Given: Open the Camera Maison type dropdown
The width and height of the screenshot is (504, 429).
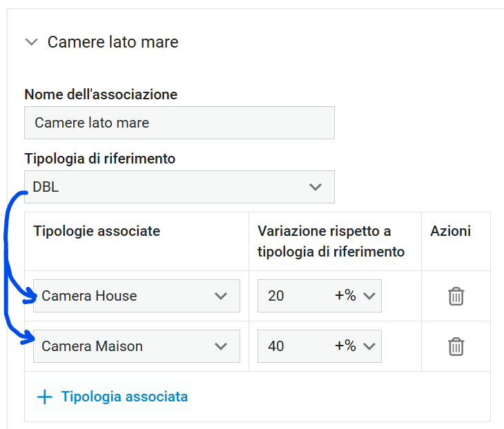Looking at the screenshot, I should point(137,346).
